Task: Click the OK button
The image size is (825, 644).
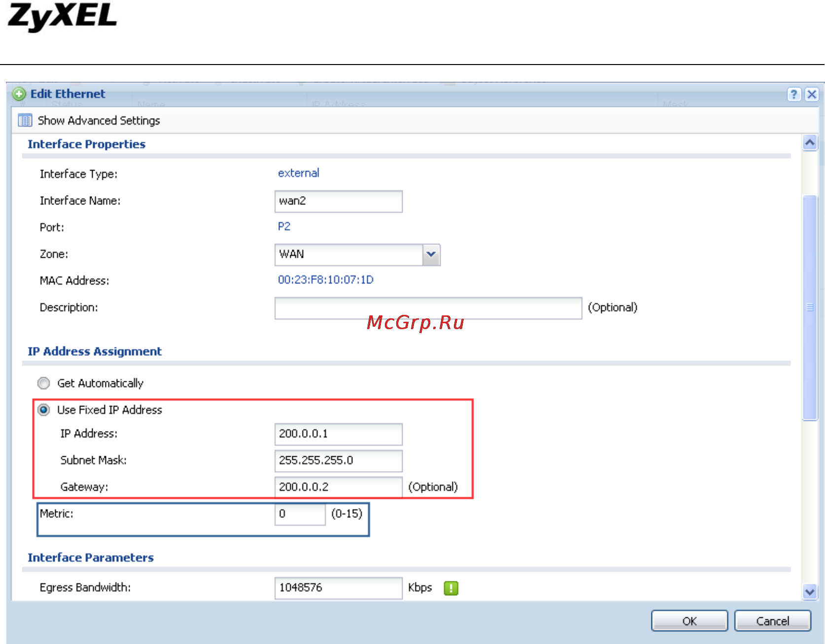Action: pos(689,621)
